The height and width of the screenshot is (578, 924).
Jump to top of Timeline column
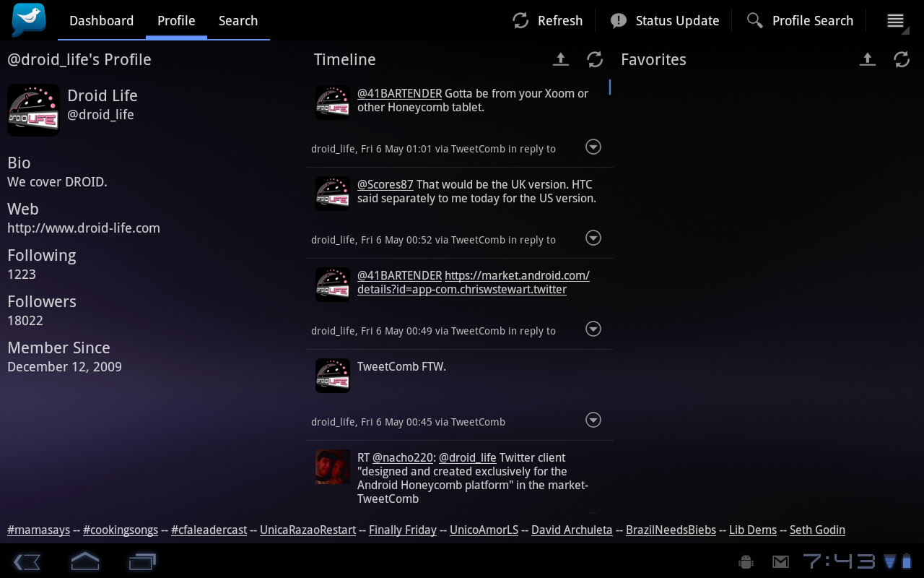click(x=561, y=59)
